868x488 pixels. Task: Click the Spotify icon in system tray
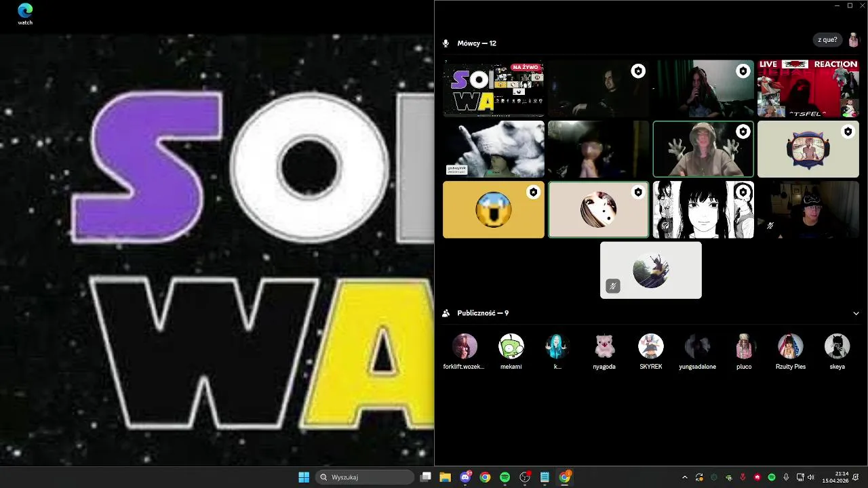(772, 477)
